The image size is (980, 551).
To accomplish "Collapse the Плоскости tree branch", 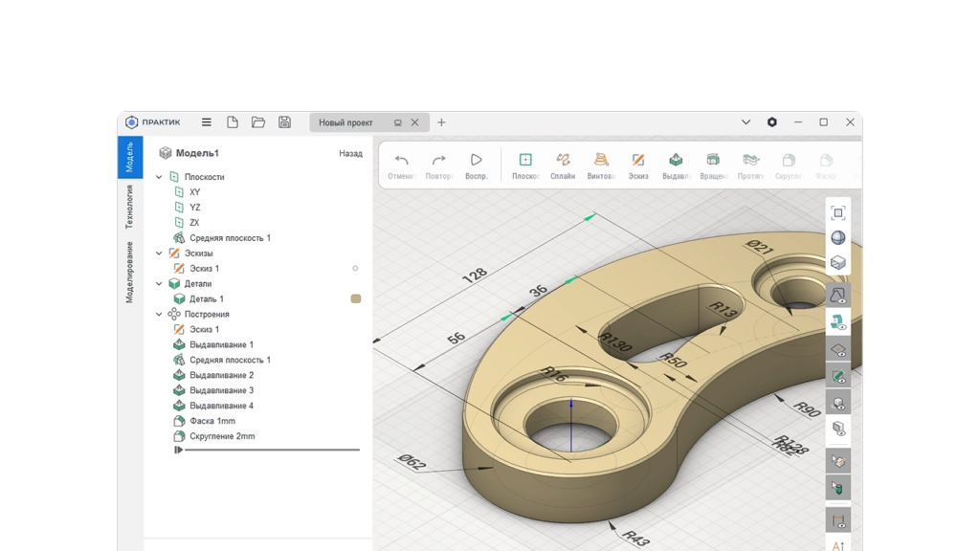I will [x=159, y=176].
